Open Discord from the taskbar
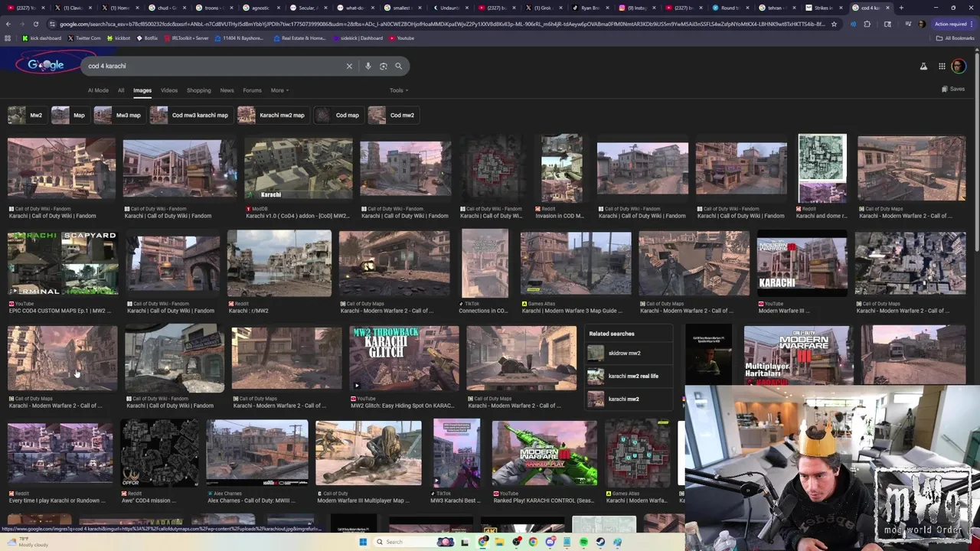This screenshot has height=551, width=980. pos(550,542)
